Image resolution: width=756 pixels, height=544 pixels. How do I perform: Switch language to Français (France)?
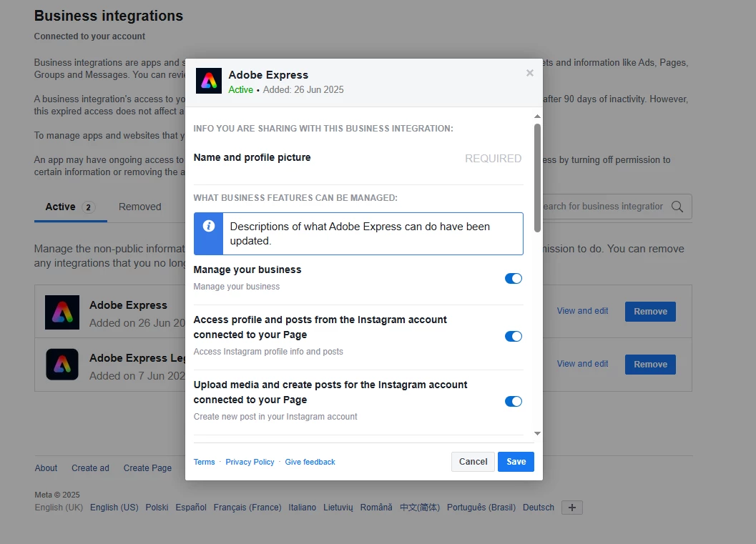[247, 508]
